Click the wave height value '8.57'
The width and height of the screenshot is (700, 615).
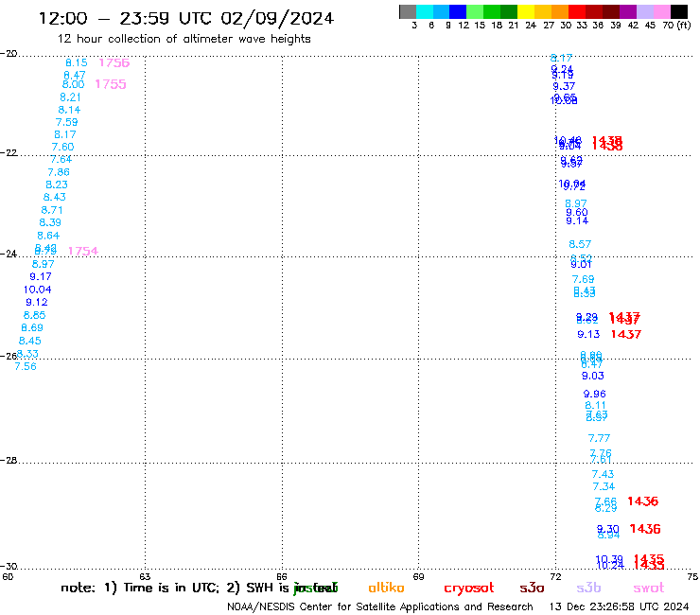pyautogui.click(x=580, y=244)
